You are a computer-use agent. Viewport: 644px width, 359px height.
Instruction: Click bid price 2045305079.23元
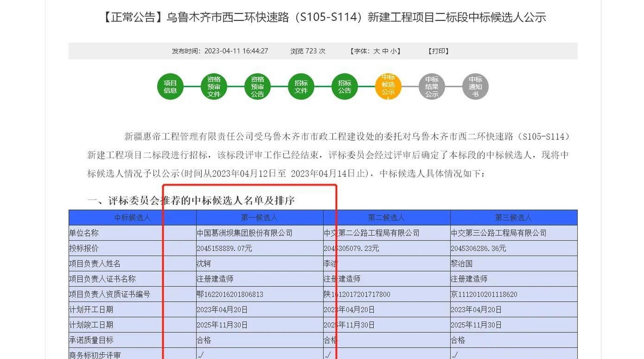(351, 248)
